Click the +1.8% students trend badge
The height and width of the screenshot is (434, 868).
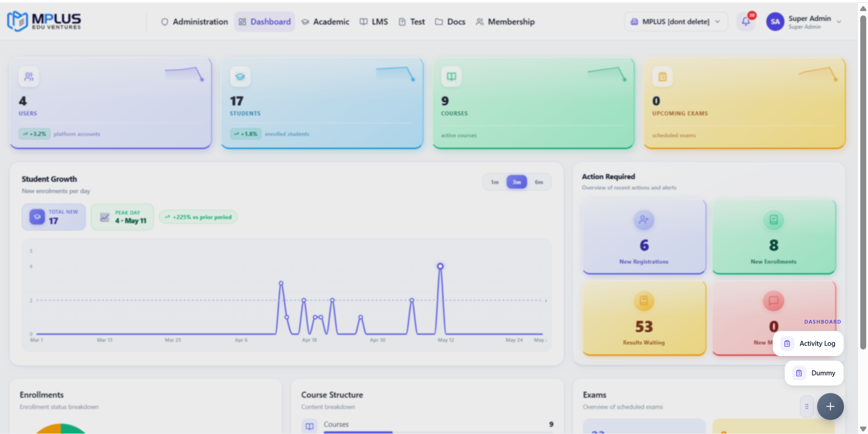[246, 134]
